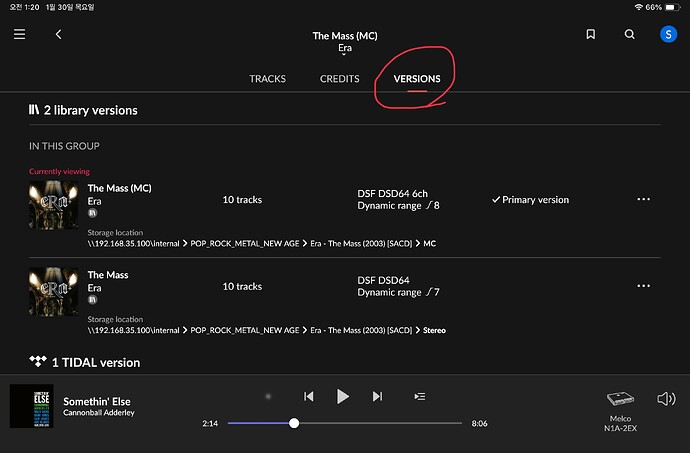Click the seek bar position knob
690x453 pixels.
tap(294, 424)
